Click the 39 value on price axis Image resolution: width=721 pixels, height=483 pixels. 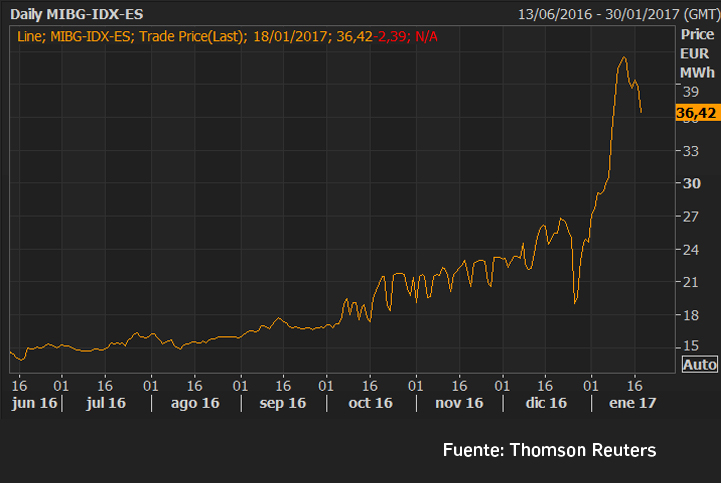(689, 91)
